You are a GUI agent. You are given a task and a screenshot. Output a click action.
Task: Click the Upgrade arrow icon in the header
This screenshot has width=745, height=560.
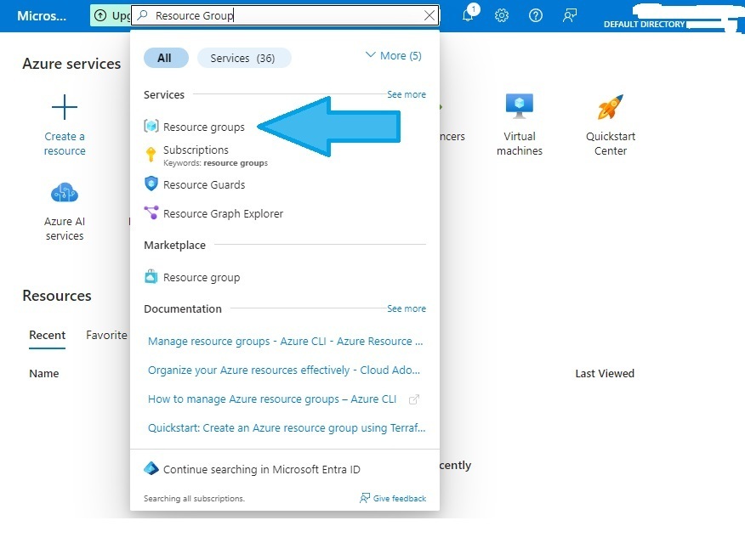[x=100, y=15]
